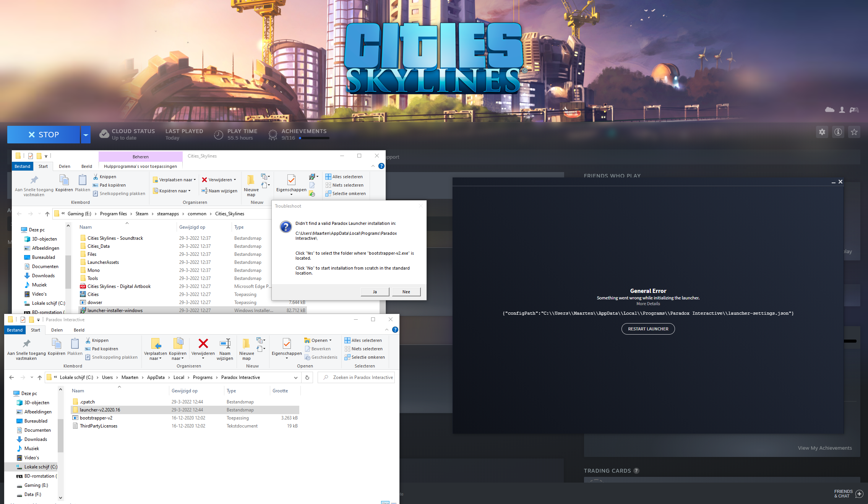Open More Details link in General Error
The width and height of the screenshot is (868, 504).
pos(648,304)
